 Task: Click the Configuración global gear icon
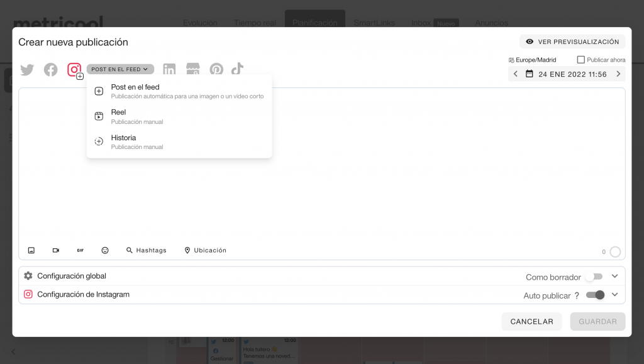(x=28, y=276)
